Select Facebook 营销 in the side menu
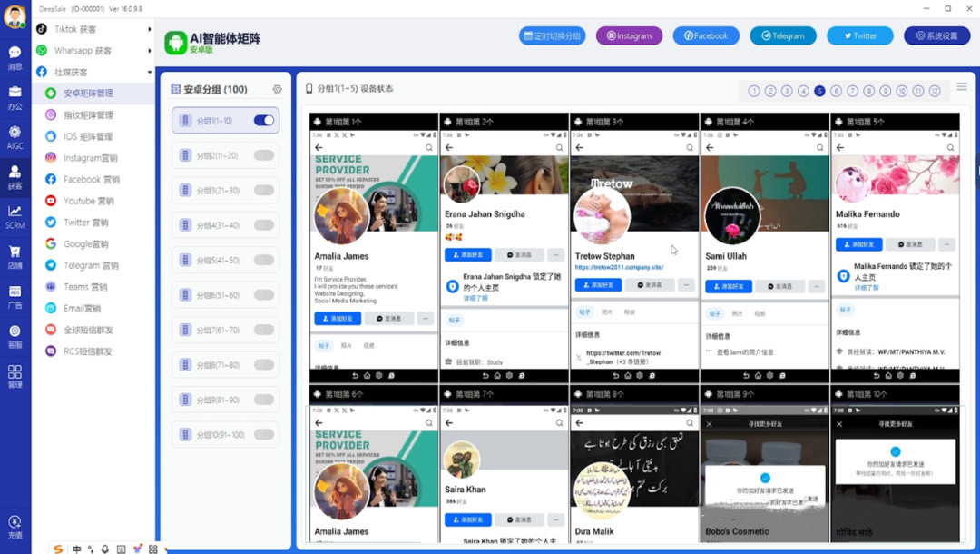The width and height of the screenshot is (980, 554). click(91, 179)
